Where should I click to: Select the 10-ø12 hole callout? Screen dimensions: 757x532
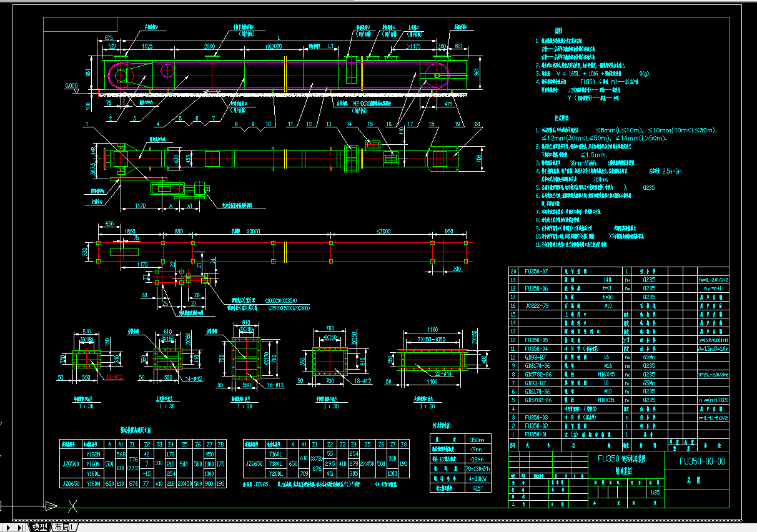[116, 377]
